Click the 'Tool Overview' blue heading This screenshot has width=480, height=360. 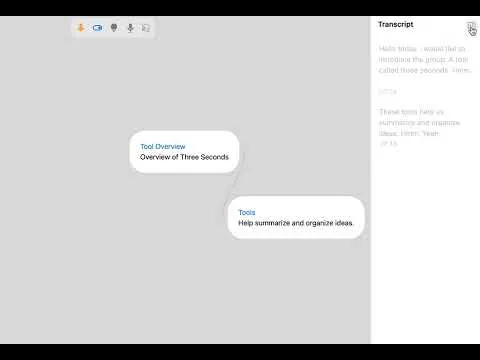coord(163,146)
